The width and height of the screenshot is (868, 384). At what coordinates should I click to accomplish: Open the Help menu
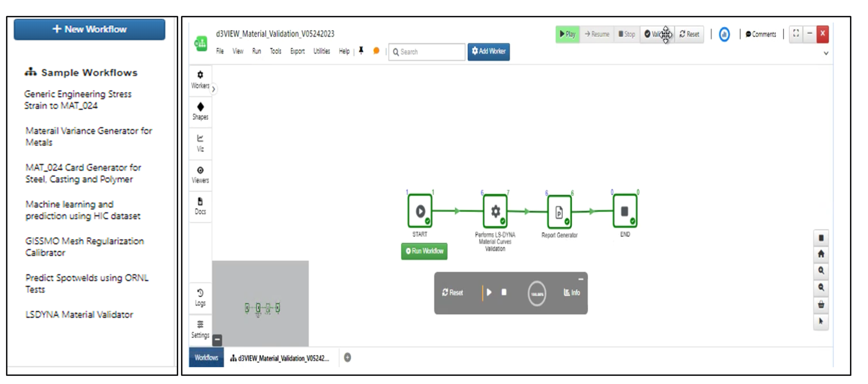coord(344,51)
